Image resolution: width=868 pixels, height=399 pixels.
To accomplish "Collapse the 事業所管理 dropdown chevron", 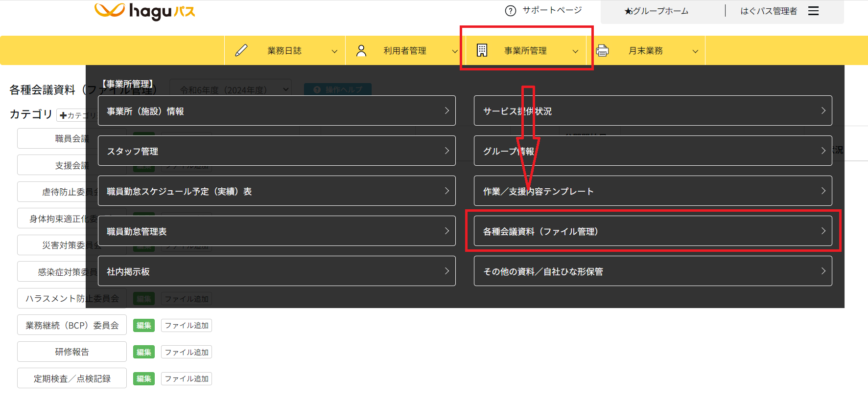I will 575,51.
